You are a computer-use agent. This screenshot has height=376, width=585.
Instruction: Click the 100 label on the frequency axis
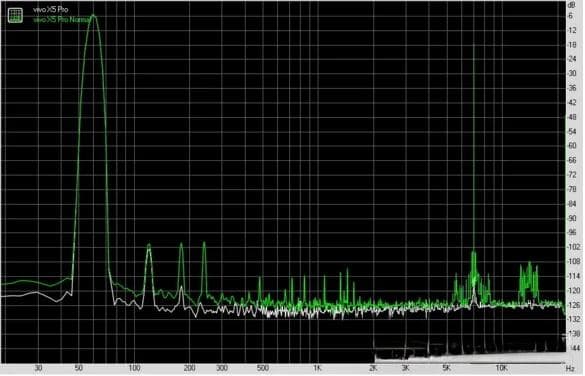(134, 368)
